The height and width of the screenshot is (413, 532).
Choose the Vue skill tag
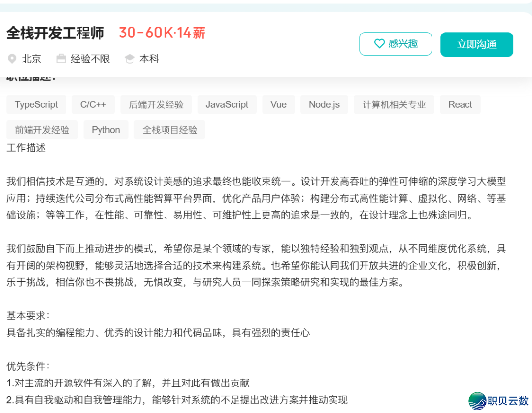(x=278, y=104)
